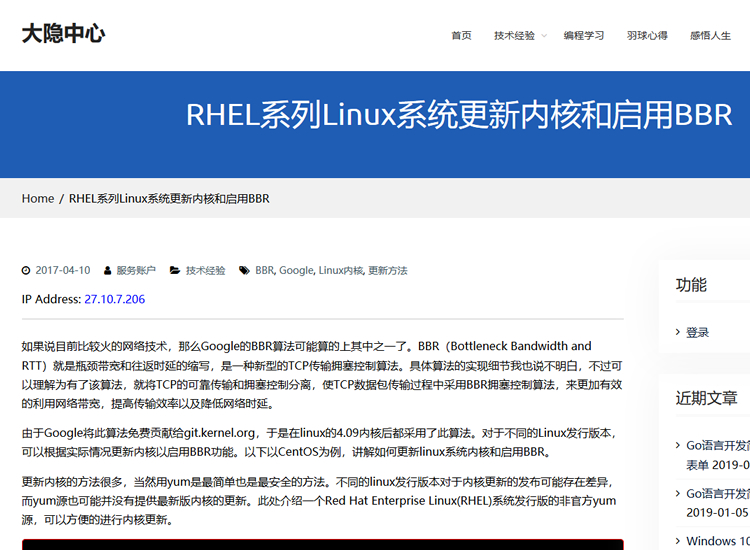
Task: Click the clock icon beside 2017-04-10
Action: pyautogui.click(x=26, y=271)
